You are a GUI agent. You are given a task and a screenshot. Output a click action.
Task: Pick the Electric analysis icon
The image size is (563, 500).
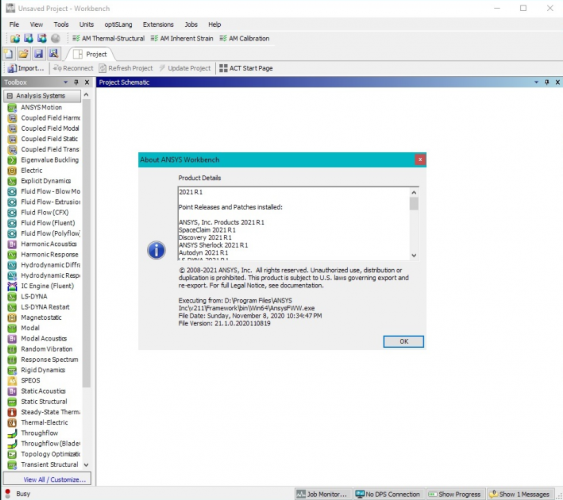coord(12,170)
